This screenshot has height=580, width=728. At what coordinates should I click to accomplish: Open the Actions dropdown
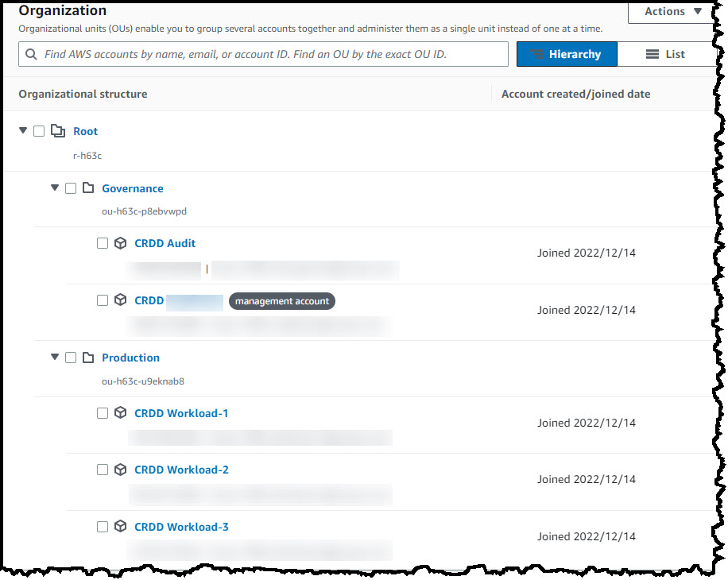672,12
